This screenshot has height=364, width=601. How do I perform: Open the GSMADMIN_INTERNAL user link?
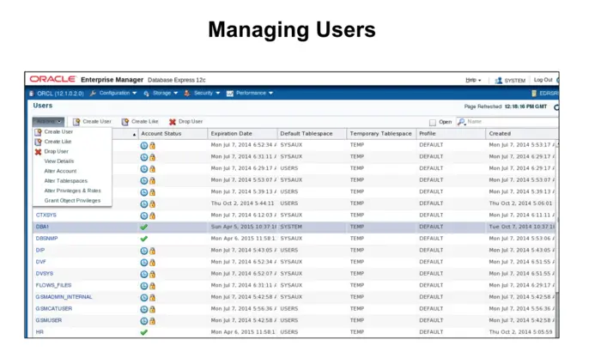(64, 297)
